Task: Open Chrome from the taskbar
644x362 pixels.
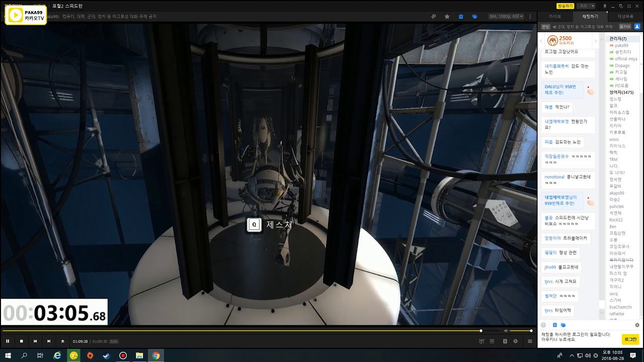Action: [156, 355]
